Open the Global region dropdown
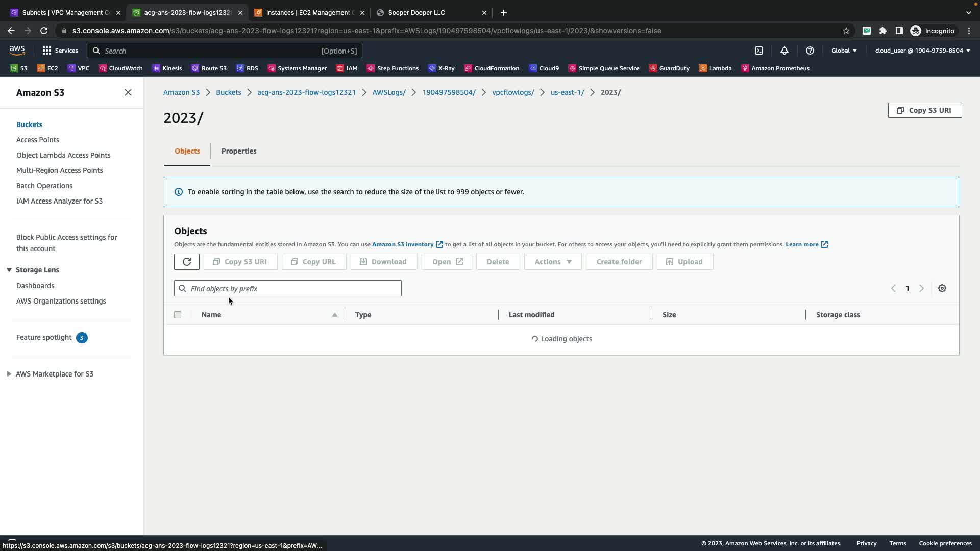980x551 pixels. tap(844, 51)
